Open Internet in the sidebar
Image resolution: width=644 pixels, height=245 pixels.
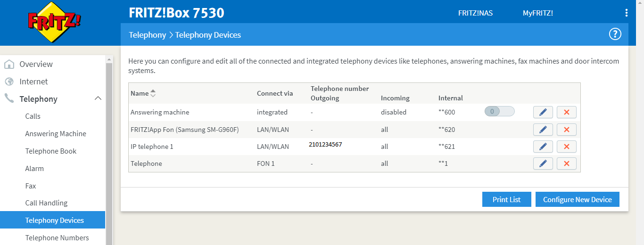click(x=33, y=82)
